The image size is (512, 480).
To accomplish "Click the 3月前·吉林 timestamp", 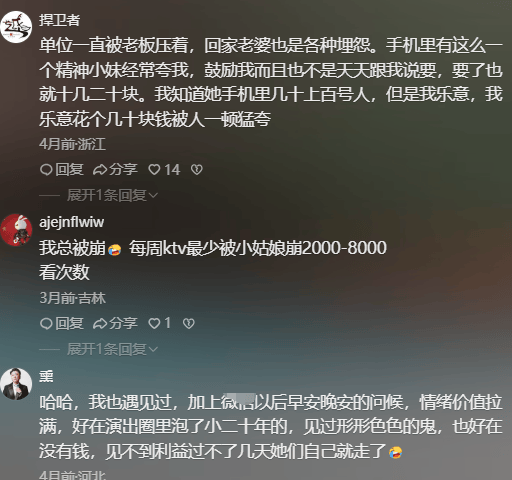I will [x=72, y=298].
